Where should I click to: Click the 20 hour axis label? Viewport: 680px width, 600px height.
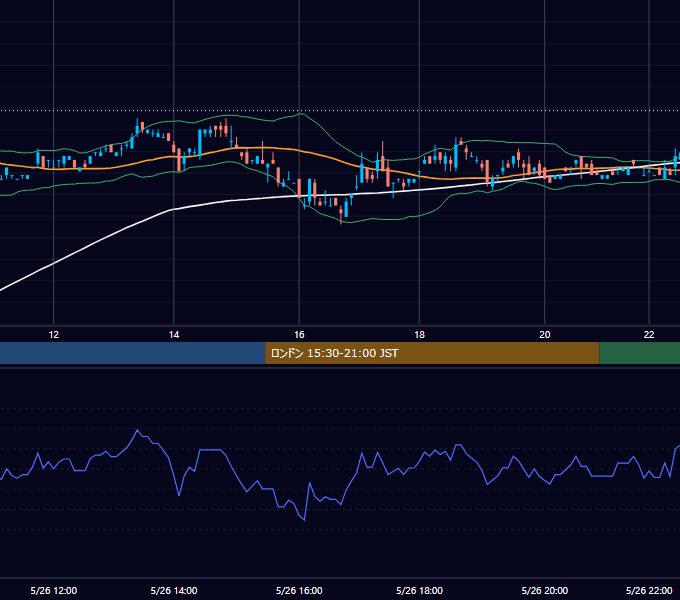pyautogui.click(x=545, y=335)
